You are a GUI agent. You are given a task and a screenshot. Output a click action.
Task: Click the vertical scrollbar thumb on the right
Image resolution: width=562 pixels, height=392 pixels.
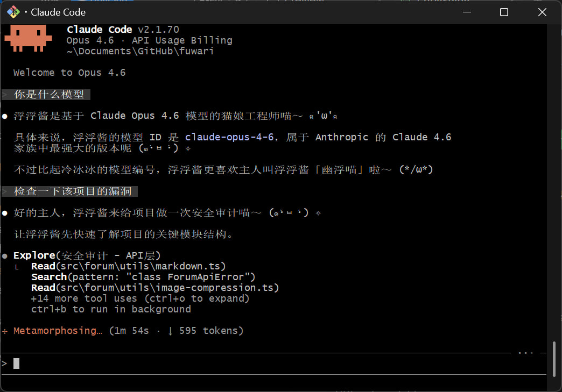coord(554,359)
